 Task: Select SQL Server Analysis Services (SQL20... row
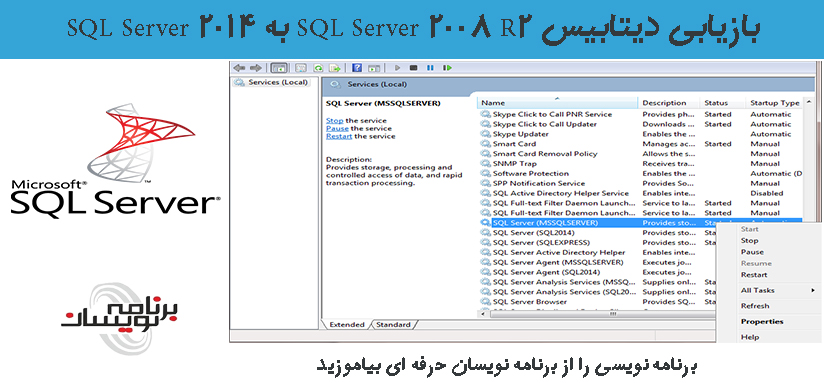click(x=564, y=292)
